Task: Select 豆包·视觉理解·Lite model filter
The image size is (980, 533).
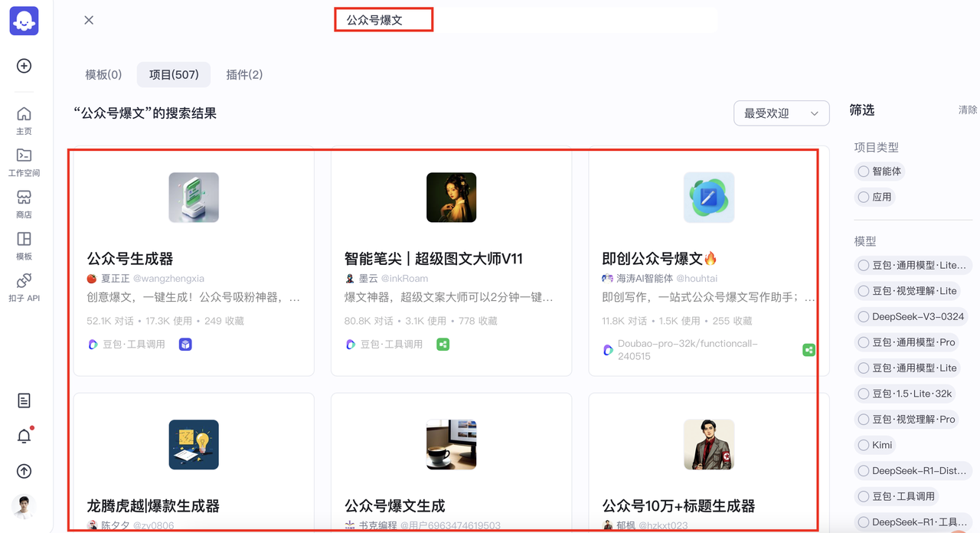Action: tap(908, 291)
